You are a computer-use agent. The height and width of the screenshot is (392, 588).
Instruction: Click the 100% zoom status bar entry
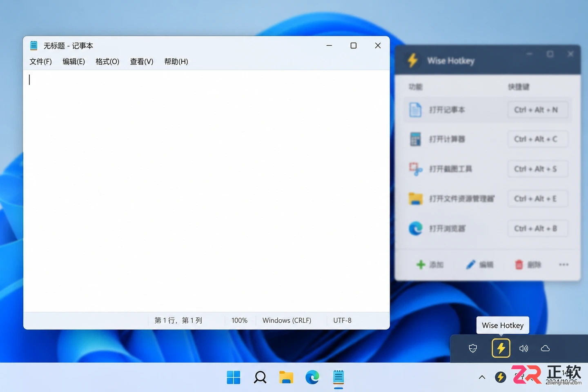pos(239,321)
